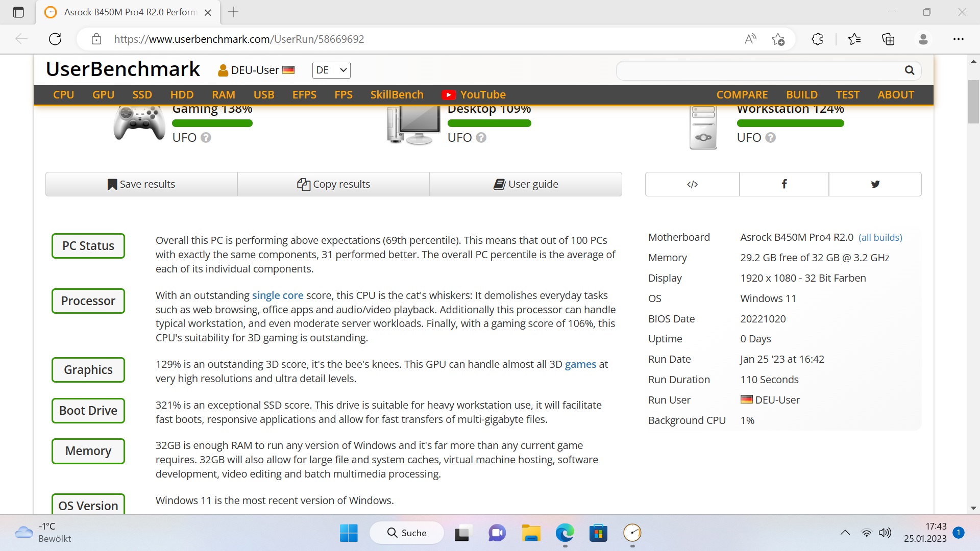Expand the system tray hidden icons chevron

point(845,533)
